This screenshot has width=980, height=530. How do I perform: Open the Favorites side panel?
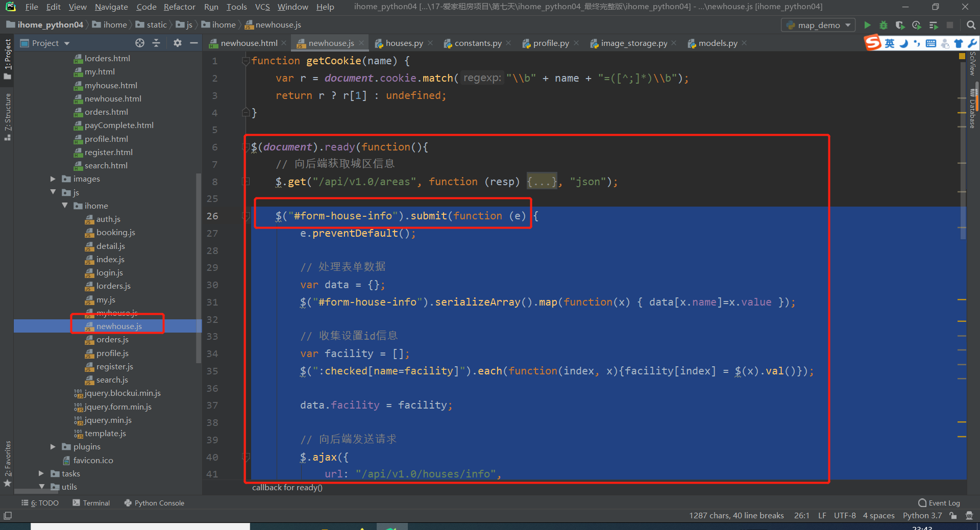point(7,463)
